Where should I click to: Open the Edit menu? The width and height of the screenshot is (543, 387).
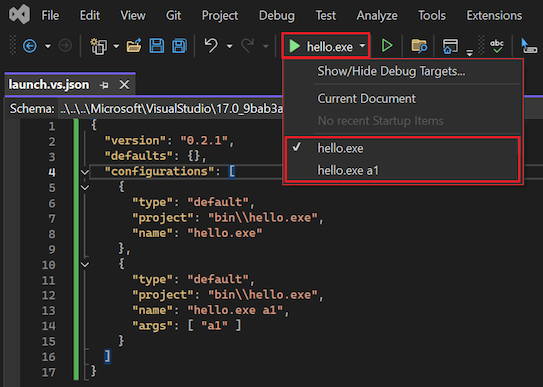(90, 15)
